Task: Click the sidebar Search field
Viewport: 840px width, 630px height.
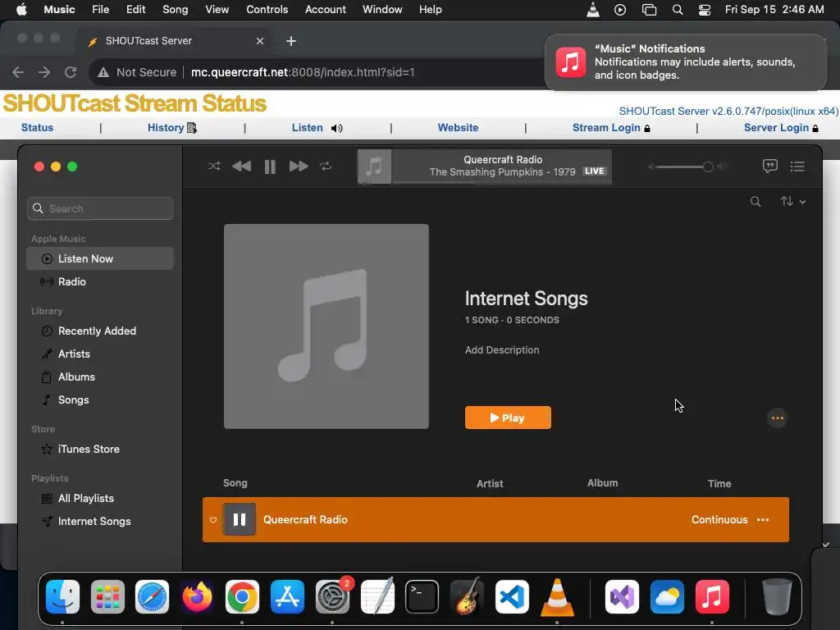Action: tap(100, 208)
